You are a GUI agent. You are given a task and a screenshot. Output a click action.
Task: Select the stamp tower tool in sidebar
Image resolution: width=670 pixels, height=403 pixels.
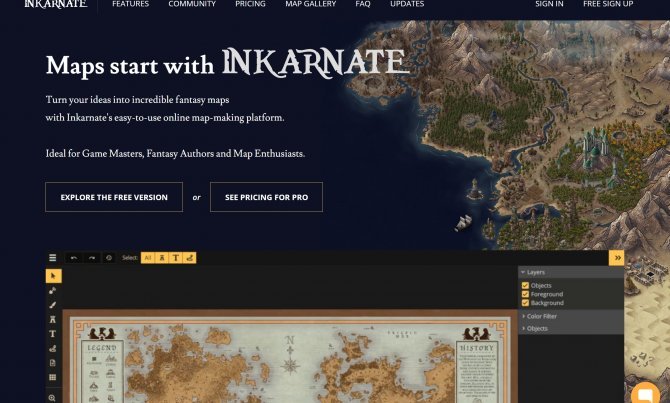point(53,319)
